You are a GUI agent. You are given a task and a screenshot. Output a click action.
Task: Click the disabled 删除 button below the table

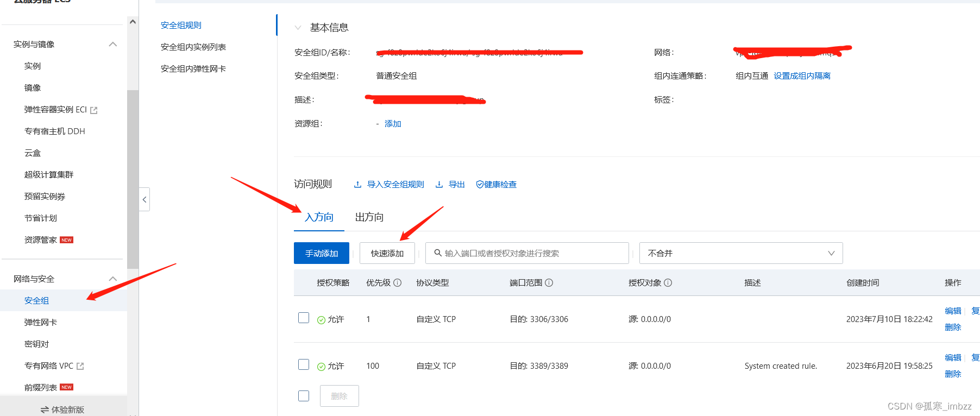point(339,396)
